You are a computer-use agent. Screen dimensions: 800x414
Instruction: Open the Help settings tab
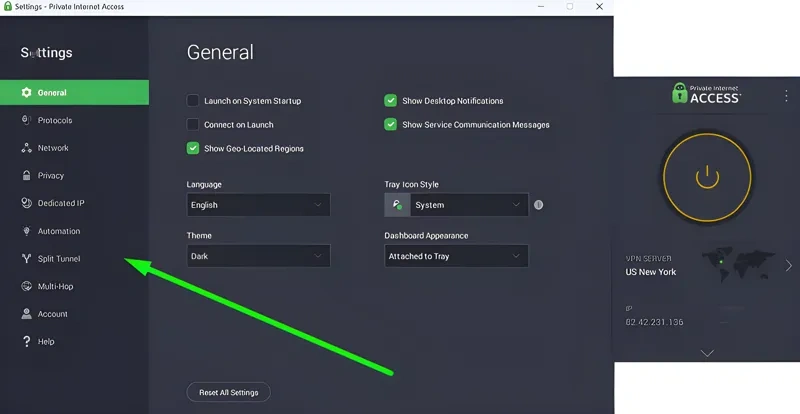tap(74, 342)
